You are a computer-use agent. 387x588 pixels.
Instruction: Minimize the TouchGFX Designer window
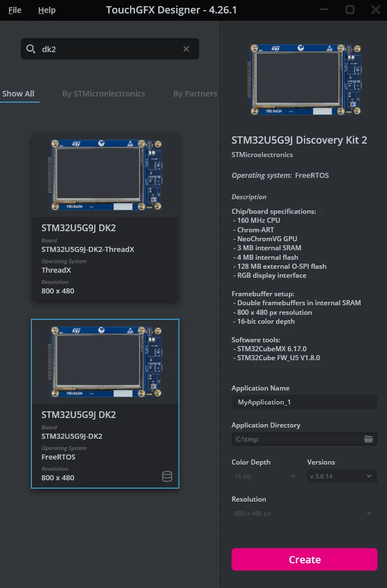coord(324,10)
